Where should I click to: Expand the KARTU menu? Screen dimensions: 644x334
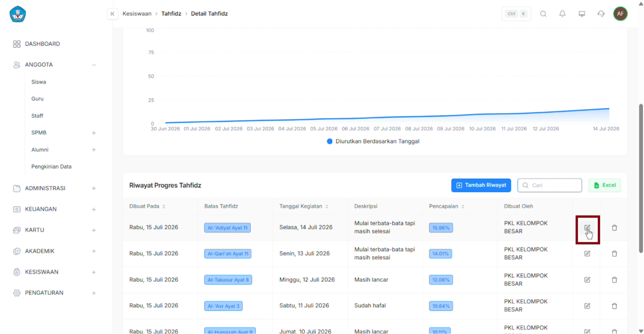94,230
